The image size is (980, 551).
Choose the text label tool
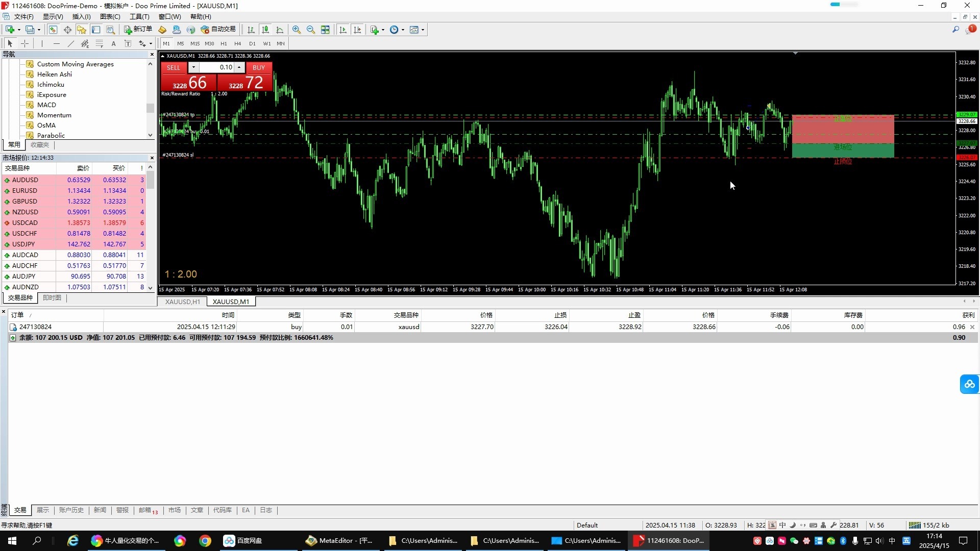point(113,43)
